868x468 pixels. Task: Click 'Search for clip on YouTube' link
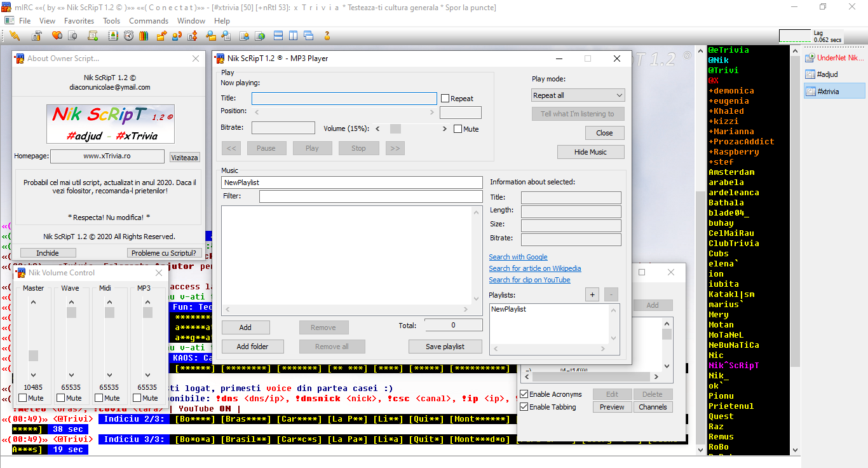click(529, 280)
